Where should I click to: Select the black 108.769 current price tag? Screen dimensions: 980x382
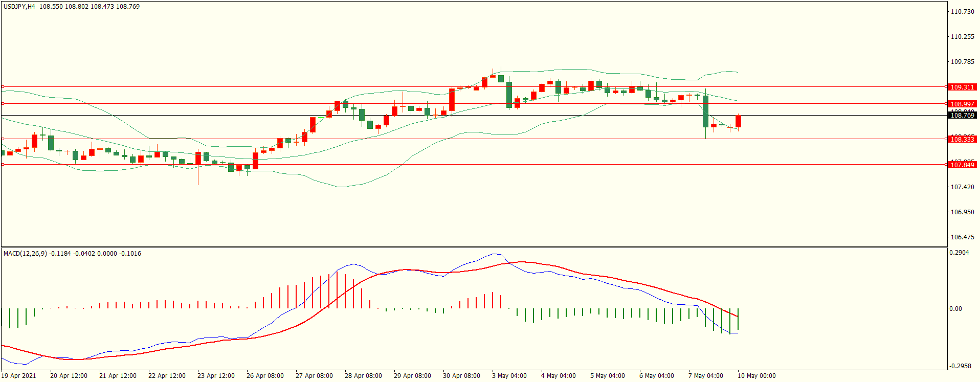(x=962, y=116)
